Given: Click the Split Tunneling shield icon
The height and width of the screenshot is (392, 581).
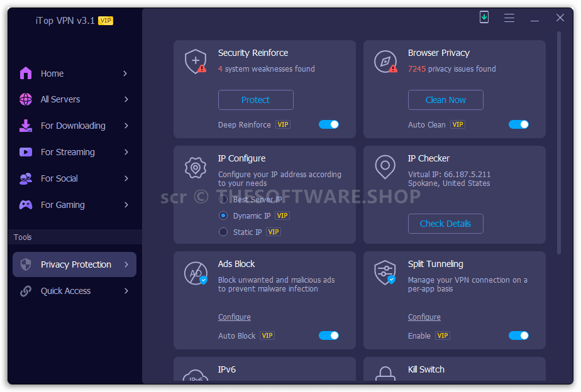Looking at the screenshot, I should tap(385, 273).
